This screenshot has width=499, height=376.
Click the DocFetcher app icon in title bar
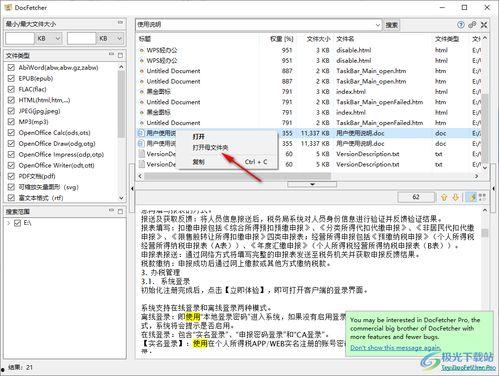8,7
